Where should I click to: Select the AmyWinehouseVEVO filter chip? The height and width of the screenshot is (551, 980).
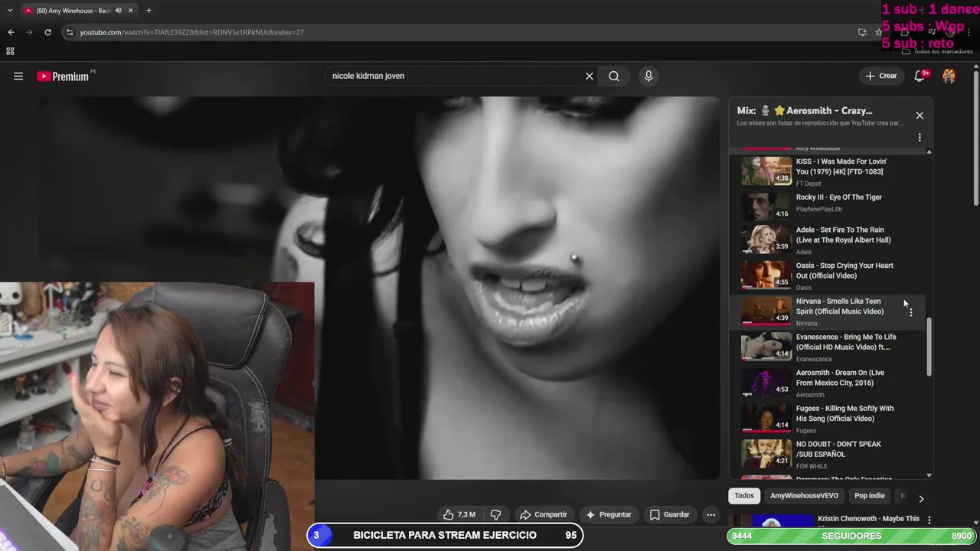tap(804, 496)
